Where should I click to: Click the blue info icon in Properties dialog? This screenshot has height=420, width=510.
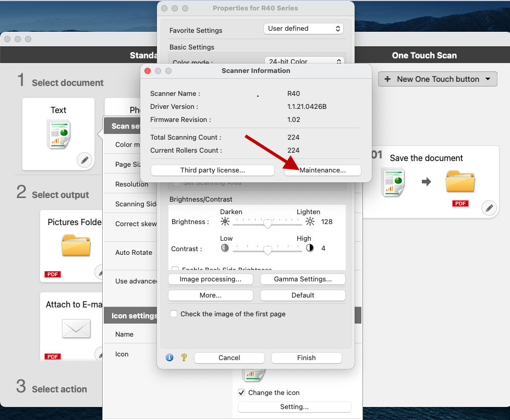pos(168,357)
